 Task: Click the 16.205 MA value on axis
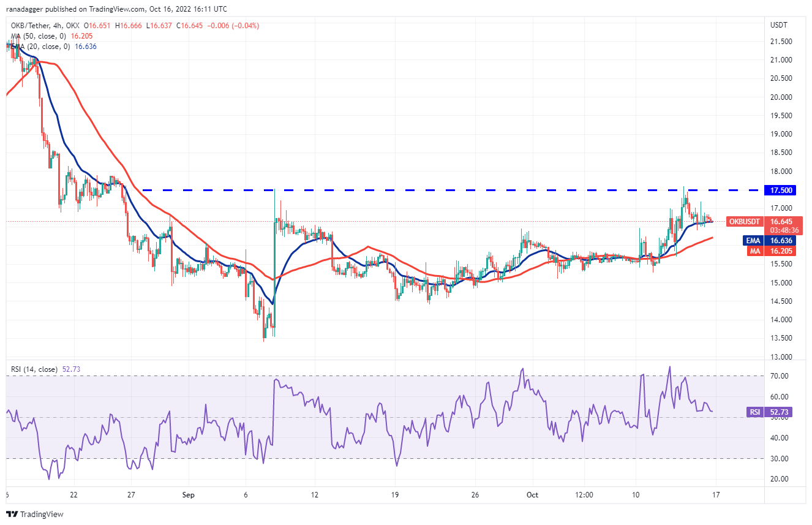click(782, 251)
